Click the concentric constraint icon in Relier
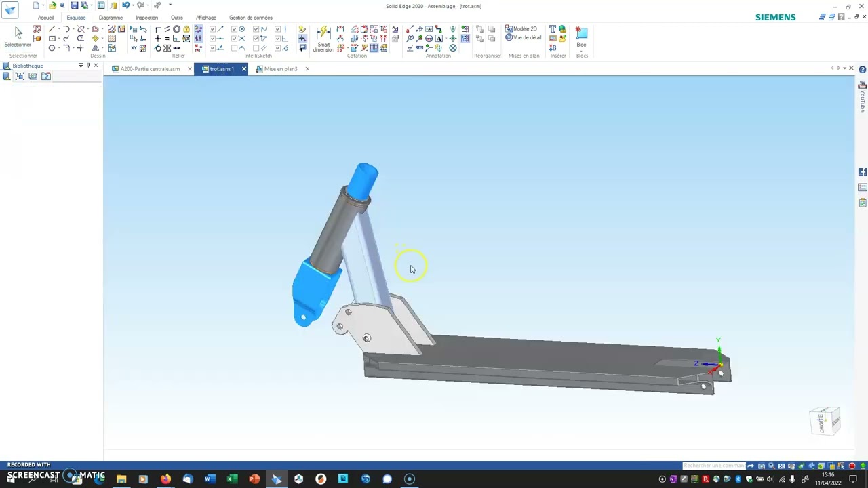 pos(176,29)
